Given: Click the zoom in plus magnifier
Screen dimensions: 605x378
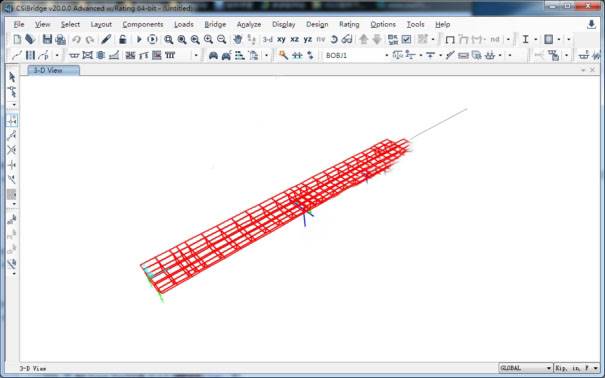Looking at the screenshot, I should 208,39.
